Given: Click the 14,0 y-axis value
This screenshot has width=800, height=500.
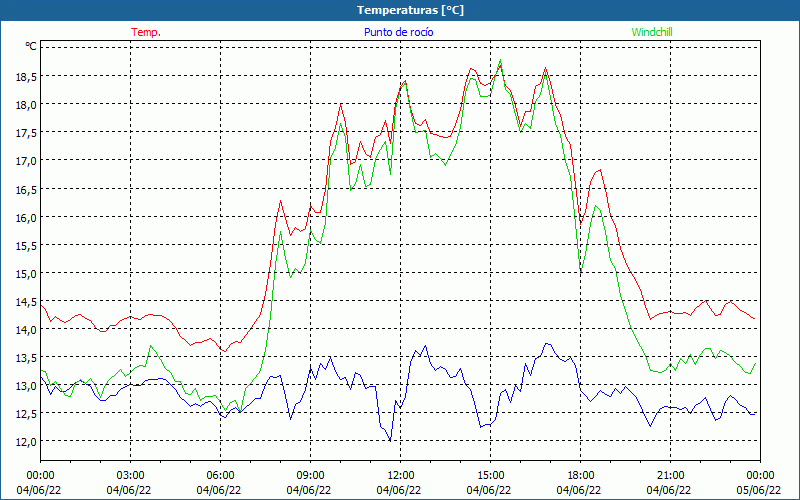Looking at the screenshot, I should (x=28, y=330).
